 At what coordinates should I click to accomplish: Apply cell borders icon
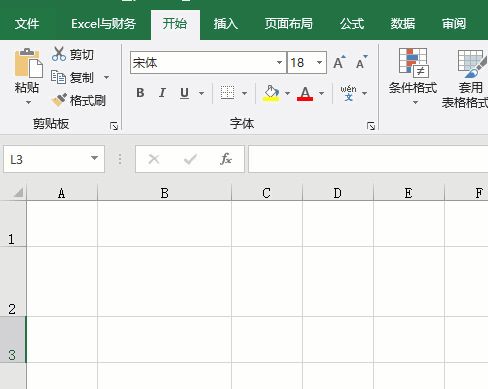[227, 93]
